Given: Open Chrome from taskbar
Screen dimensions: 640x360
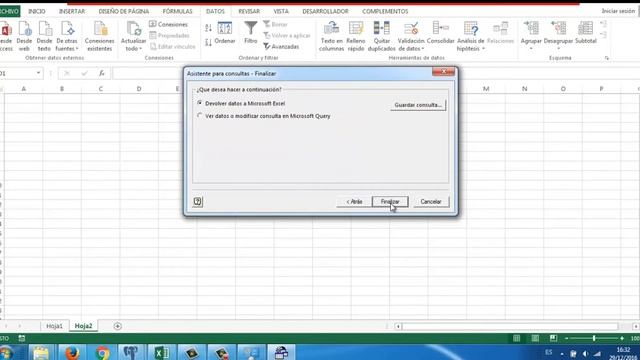Looking at the screenshot, I should pos(102,352).
